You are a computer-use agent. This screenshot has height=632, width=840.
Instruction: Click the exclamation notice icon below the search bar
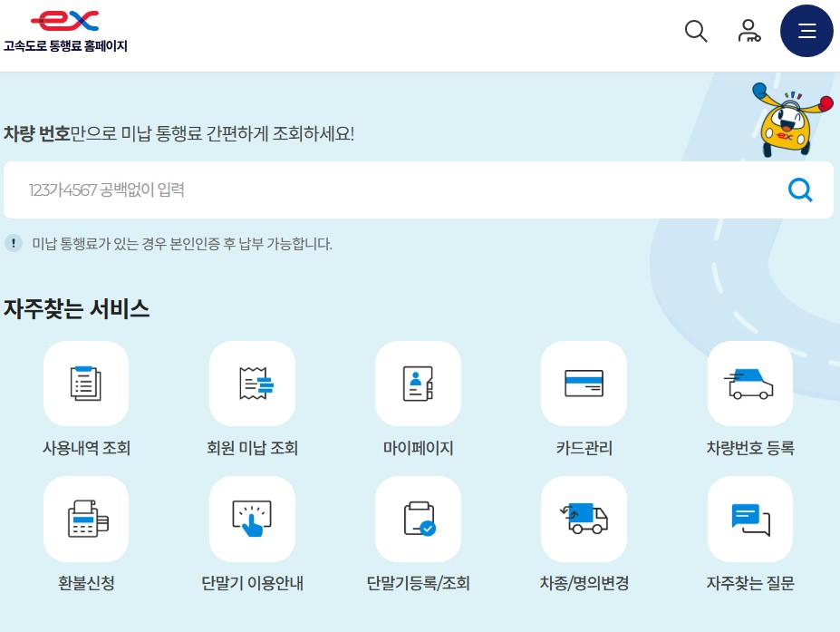click(x=14, y=244)
